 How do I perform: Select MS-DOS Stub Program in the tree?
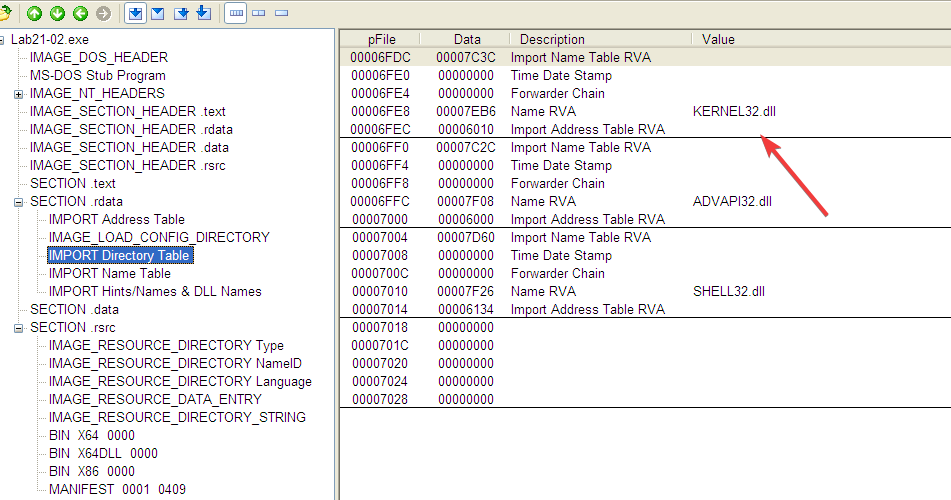pyautogui.click(x=98, y=75)
